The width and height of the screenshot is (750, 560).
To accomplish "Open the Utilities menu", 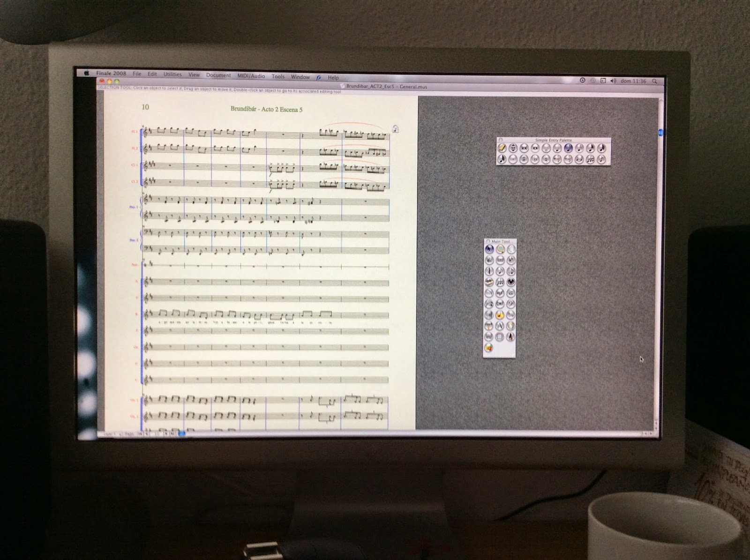I will point(172,75).
